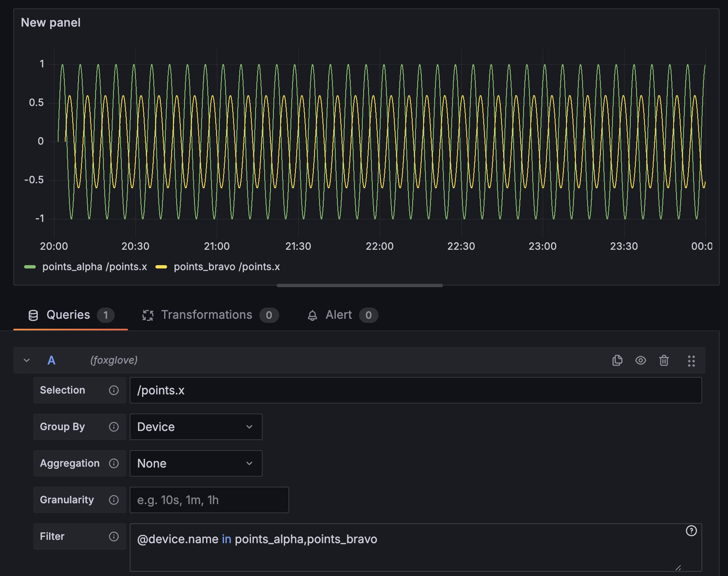
Task: Switch to the Queries tab
Action: pyautogui.click(x=71, y=315)
